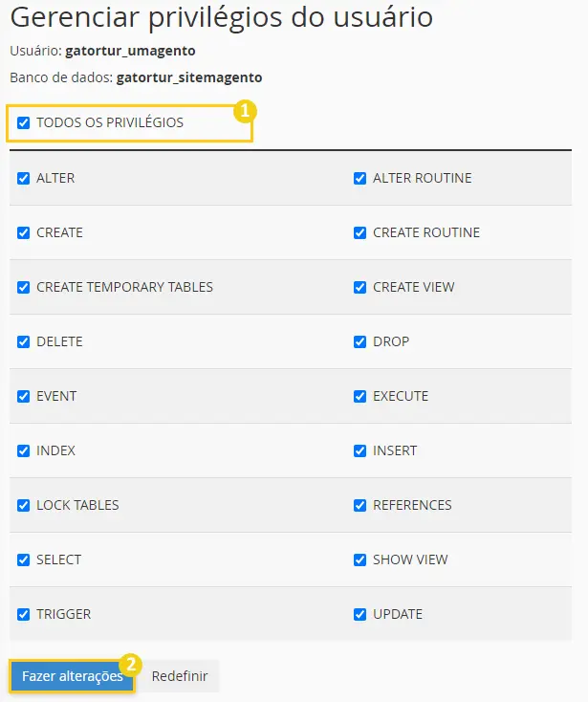Toggle CREATE ROUTINE privilege
The width and height of the screenshot is (588, 702).
359,232
